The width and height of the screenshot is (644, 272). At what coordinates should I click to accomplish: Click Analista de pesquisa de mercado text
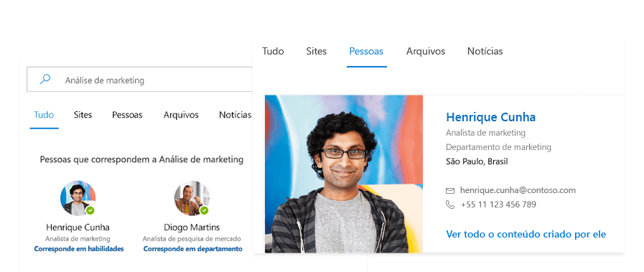point(192,239)
